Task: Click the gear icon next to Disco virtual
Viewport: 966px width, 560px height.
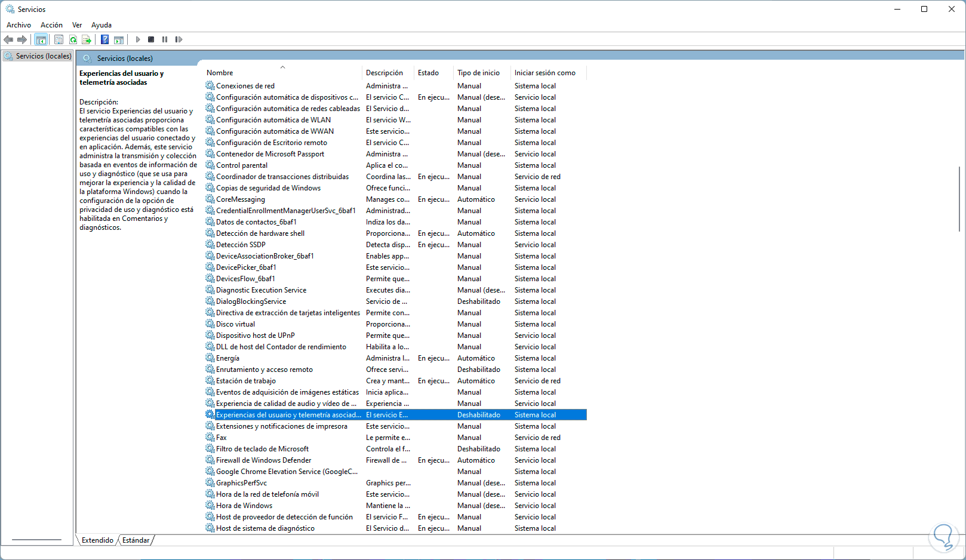Action: [x=210, y=324]
